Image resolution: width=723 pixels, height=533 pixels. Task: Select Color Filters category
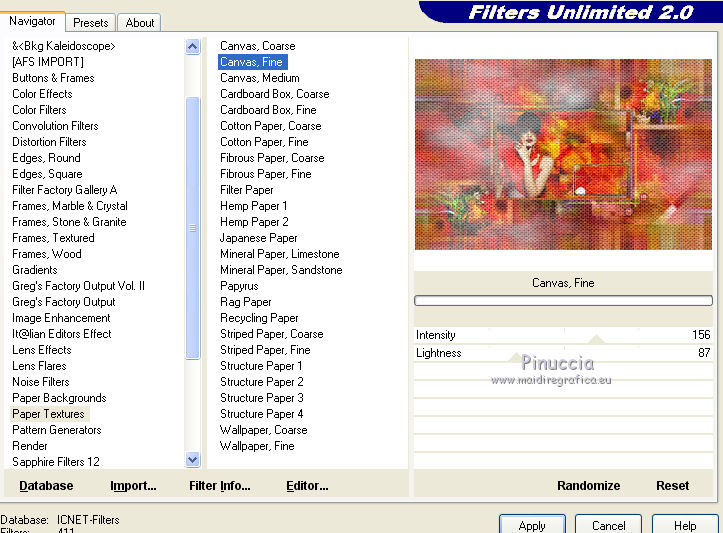pyautogui.click(x=39, y=110)
